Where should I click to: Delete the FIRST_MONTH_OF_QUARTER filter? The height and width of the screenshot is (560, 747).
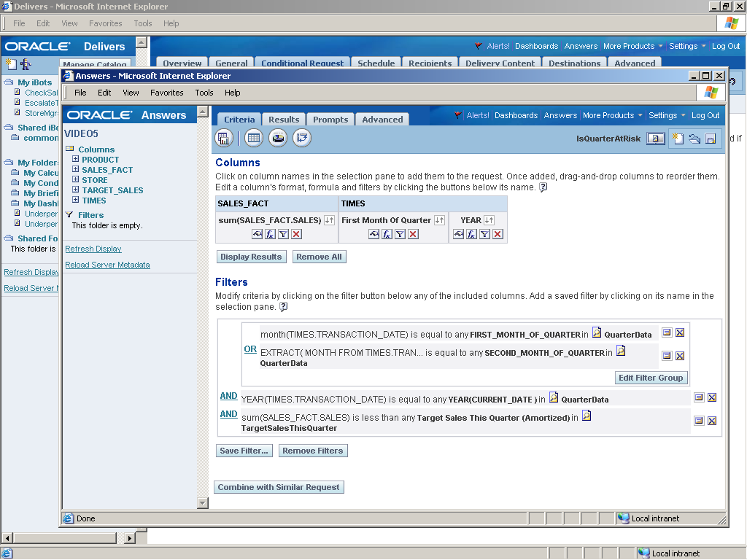(680, 332)
